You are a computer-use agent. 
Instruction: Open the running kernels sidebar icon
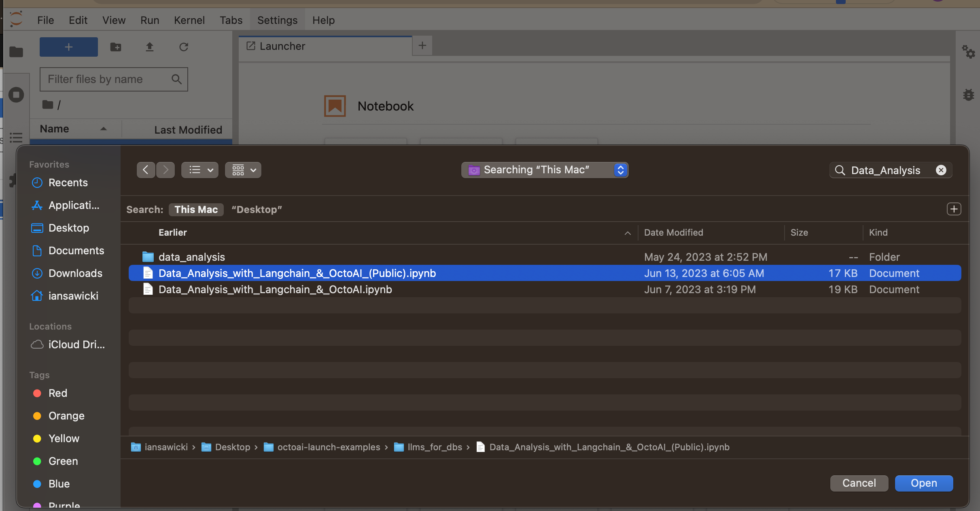pos(16,95)
